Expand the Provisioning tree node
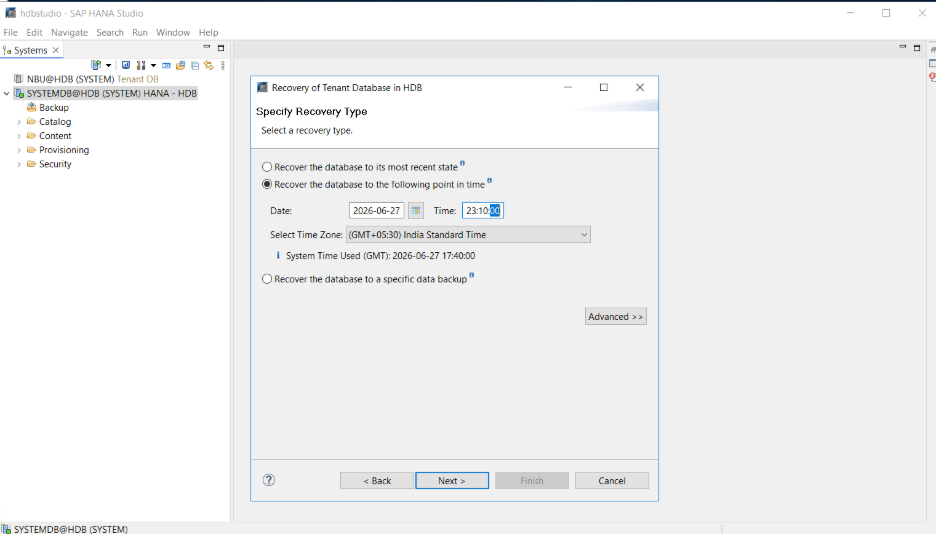 click(19, 150)
